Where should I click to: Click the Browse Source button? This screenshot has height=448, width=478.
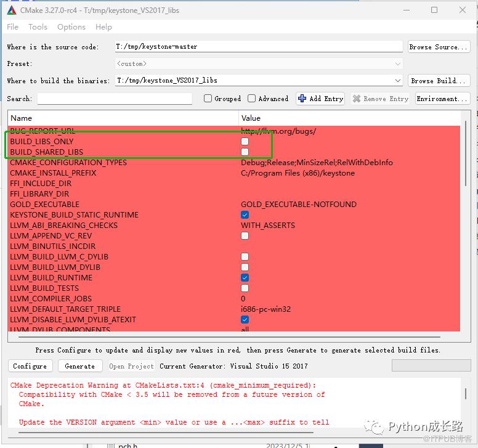pos(439,47)
